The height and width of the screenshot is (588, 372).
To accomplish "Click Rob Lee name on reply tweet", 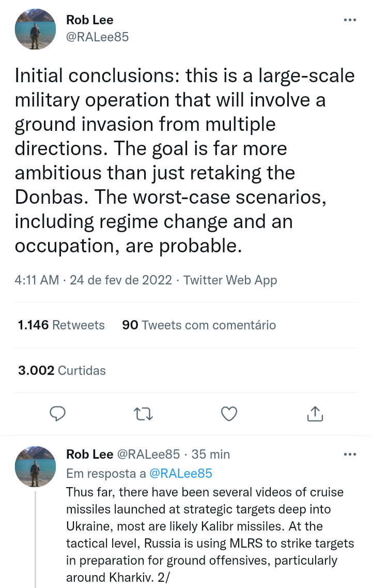I will click(90, 455).
